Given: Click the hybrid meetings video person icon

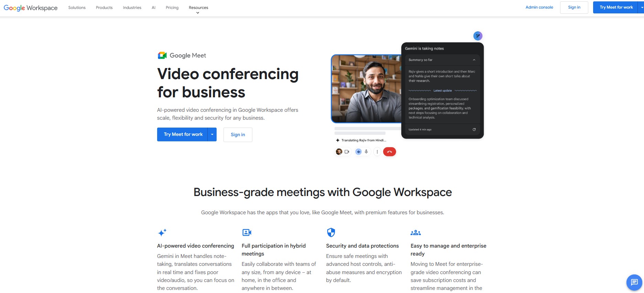Looking at the screenshot, I should coord(247,232).
